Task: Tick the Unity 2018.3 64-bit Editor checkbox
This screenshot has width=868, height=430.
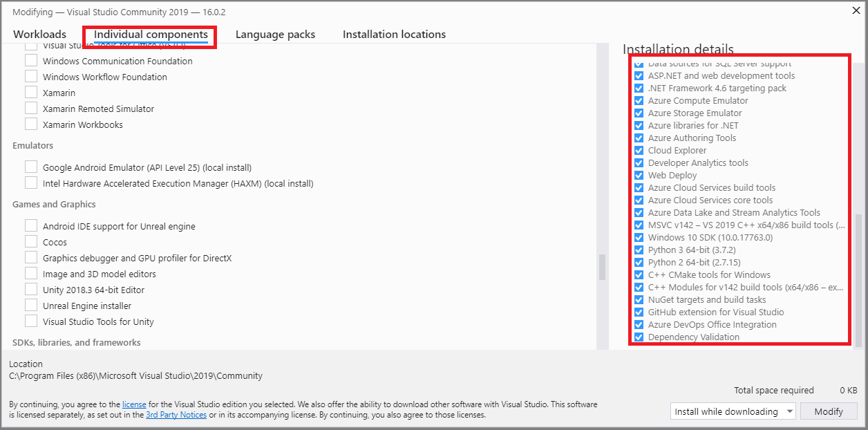Action: [x=31, y=290]
